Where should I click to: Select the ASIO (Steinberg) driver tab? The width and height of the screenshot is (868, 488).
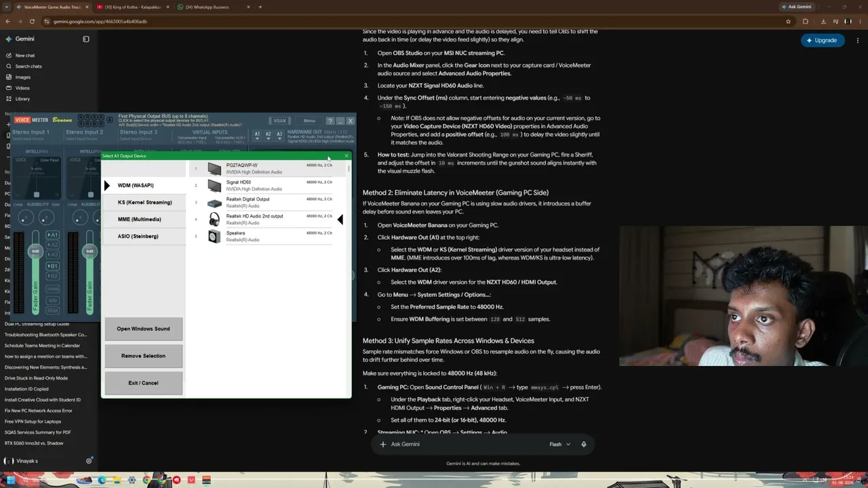click(x=143, y=237)
